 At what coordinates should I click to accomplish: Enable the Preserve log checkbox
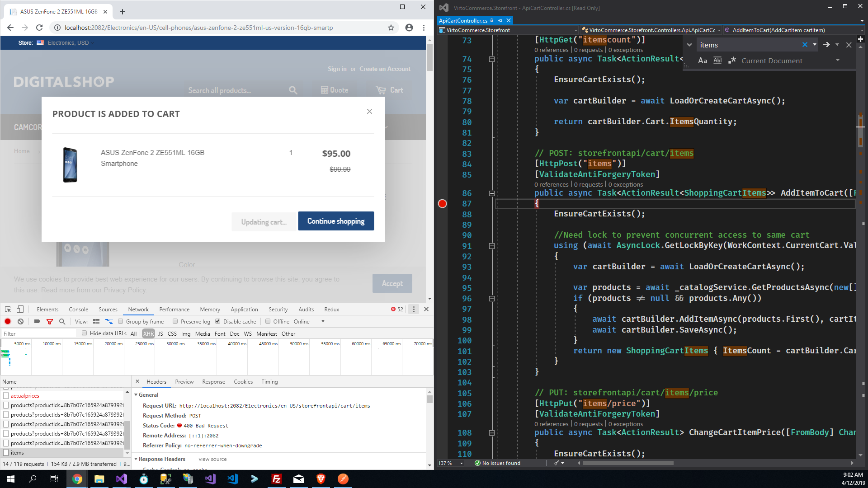point(175,321)
